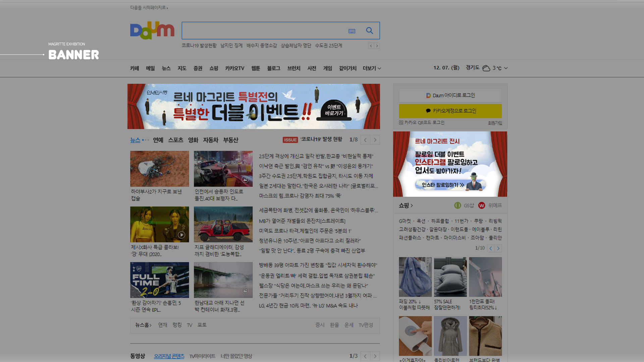Click headline 'LG, 4년간 현금 10兆 마련'
This screenshot has width=644, height=362.
tap(308, 306)
